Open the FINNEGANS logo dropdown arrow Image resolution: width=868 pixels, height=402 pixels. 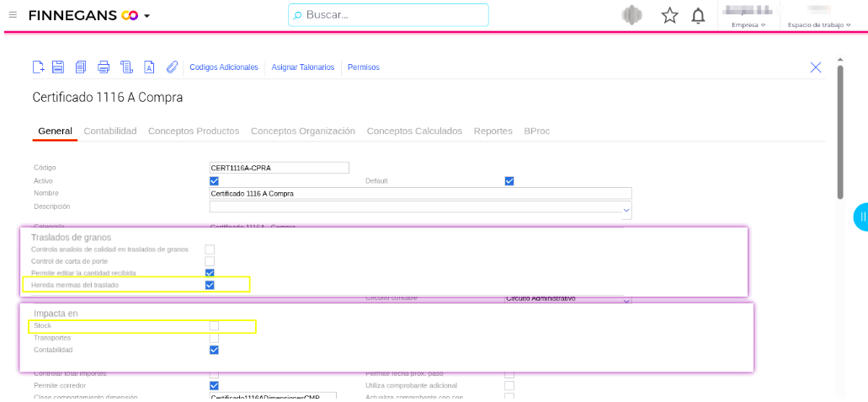pyautogui.click(x=146, y=16)
